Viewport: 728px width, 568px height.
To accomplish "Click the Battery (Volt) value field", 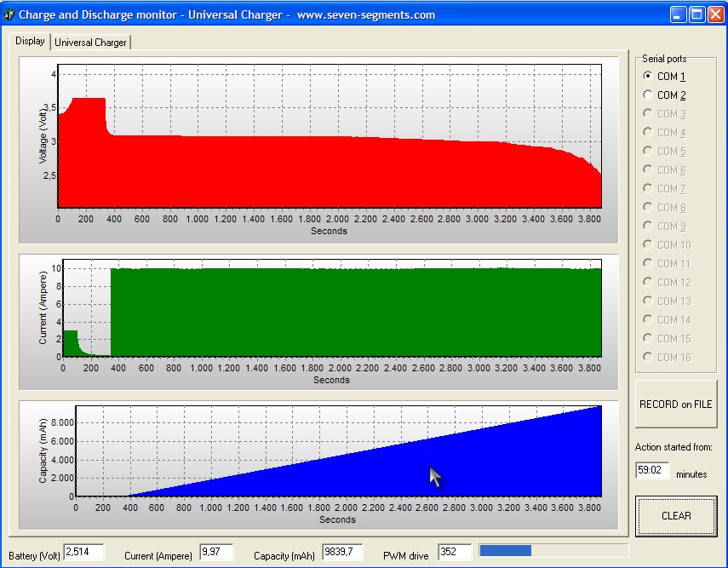I will (83, 552).
